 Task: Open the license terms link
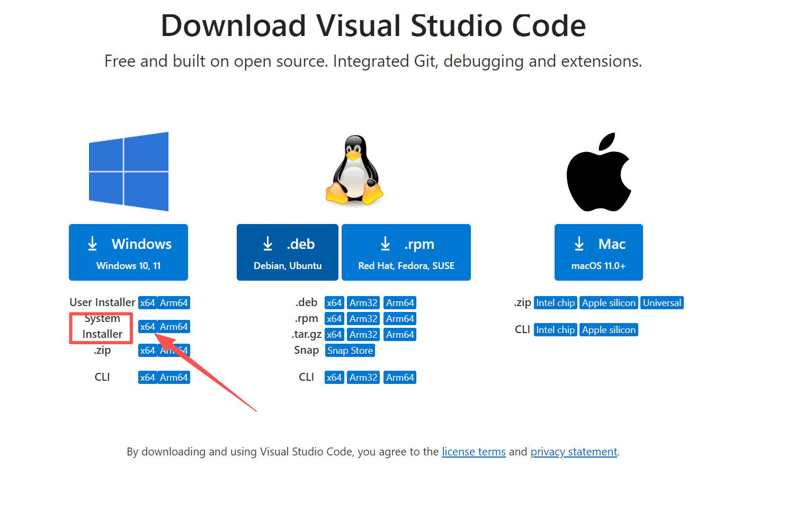pyautogui.click(x=474, y=452)
